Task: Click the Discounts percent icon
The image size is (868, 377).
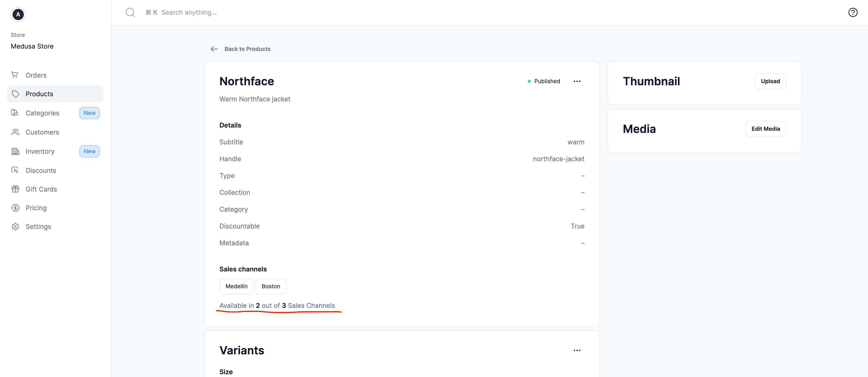Action: [15, 170]
